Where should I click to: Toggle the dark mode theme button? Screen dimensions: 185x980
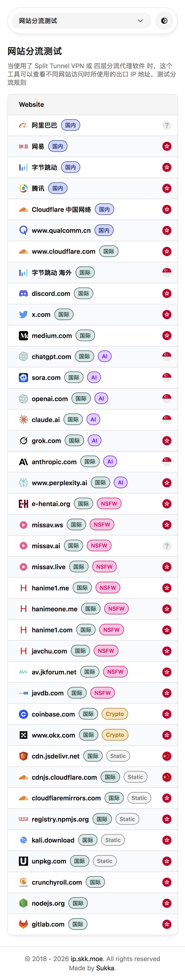tap(164, 20)
